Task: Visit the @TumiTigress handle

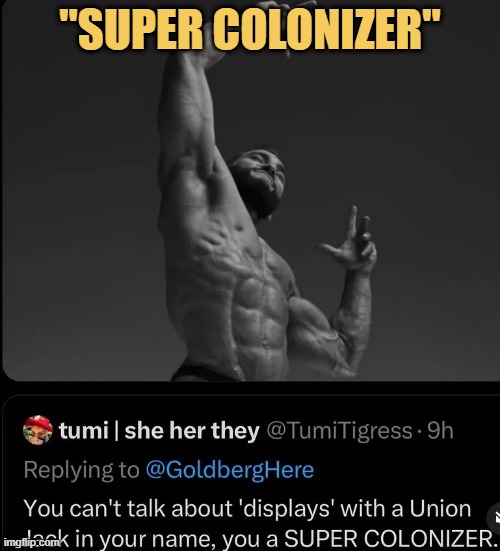Action: click(339, 431)
